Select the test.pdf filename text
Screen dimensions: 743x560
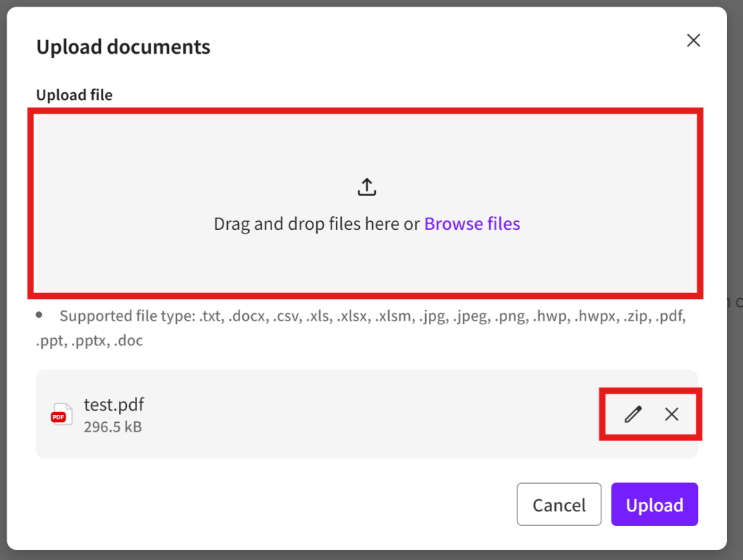[113, 405]
